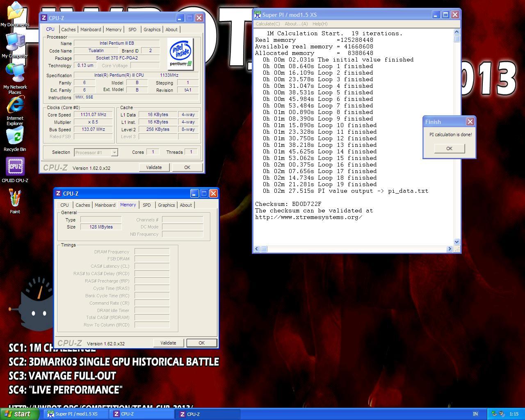Screen dimensions: 525x420
Task: Click the Core Speed value 1131.07 MHz
Action: (94, 115)
